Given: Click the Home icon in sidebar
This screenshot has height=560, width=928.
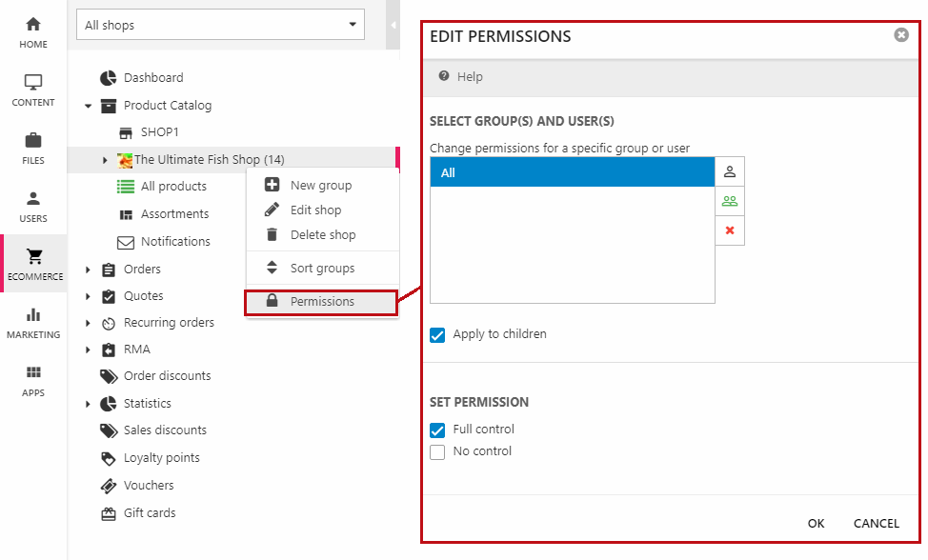Looking at the screenshot, I should pos(33,25).
